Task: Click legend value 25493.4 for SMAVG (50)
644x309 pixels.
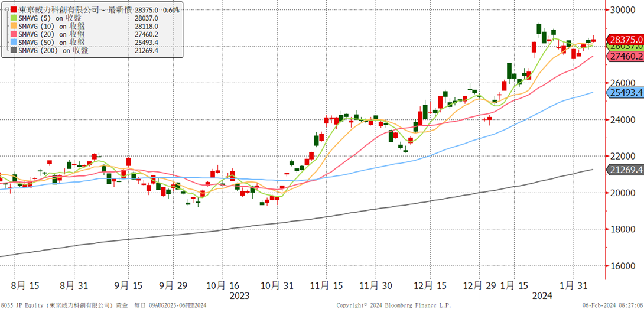Action: click(x=147, y=43)
